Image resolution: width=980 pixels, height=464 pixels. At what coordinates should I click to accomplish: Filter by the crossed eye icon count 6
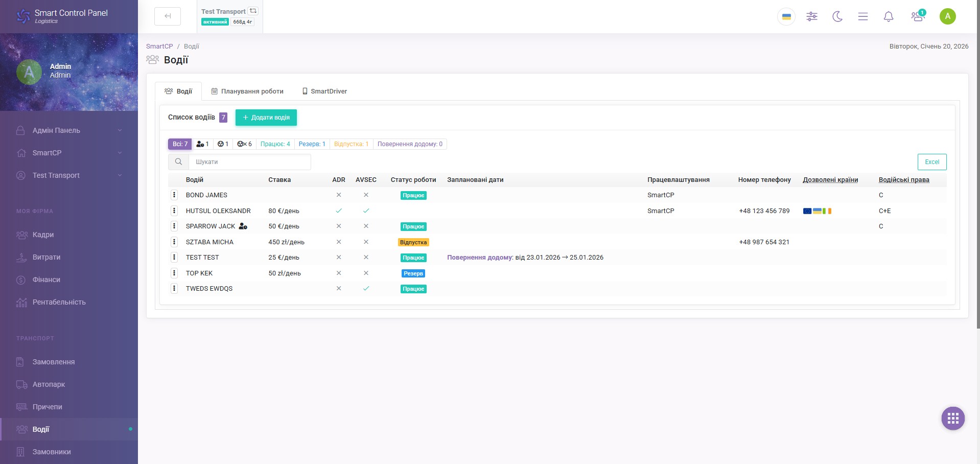point(244,144)
